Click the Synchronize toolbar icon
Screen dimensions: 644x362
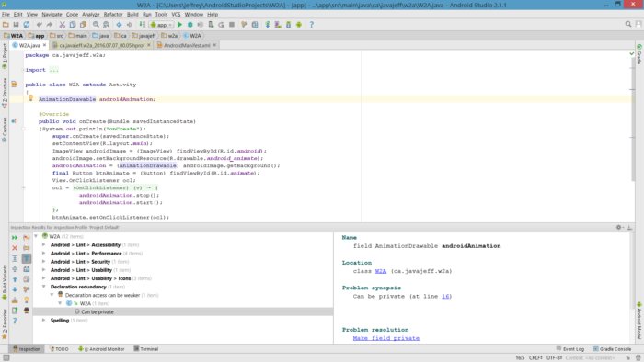pyautogui.click(x=27, y=25)
